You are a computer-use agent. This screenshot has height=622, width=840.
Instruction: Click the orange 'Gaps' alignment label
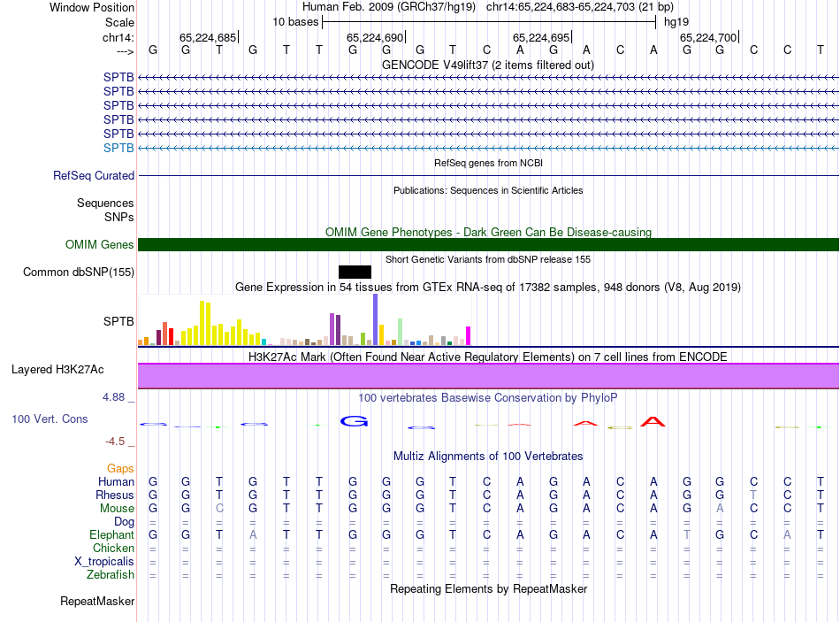(120, 469)
